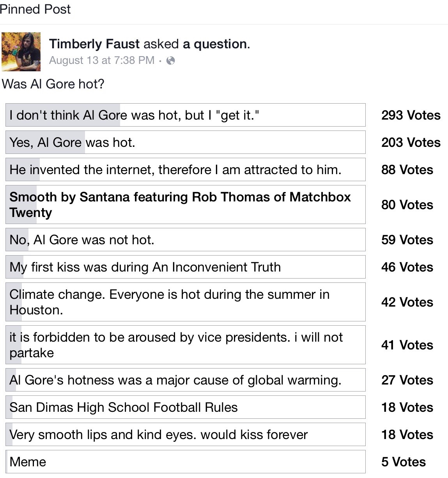Open the 'a question' link
Viewport: 448px width, 478px height.
click(215, 44)
